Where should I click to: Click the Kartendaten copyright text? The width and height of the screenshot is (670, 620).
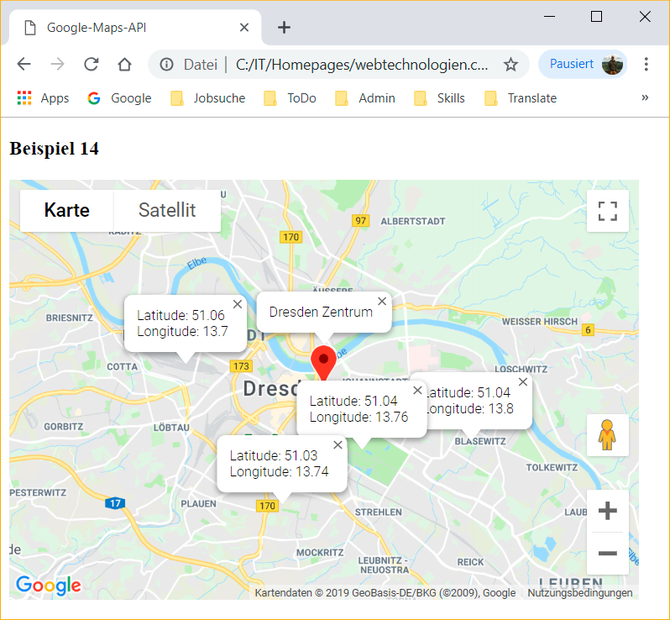coord(385,593)
